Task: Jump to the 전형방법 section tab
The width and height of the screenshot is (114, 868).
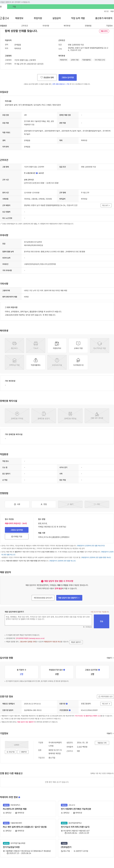Action: 88,26
